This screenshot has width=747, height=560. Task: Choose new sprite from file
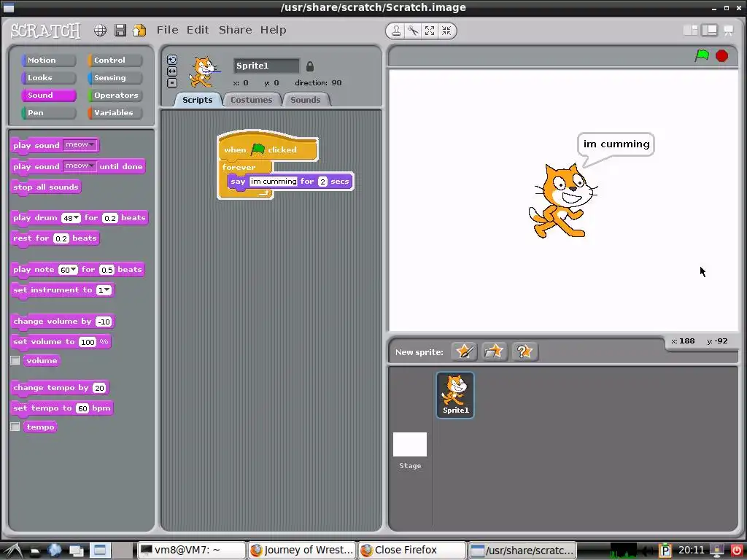pyautogui.click(x=494, y=352)
